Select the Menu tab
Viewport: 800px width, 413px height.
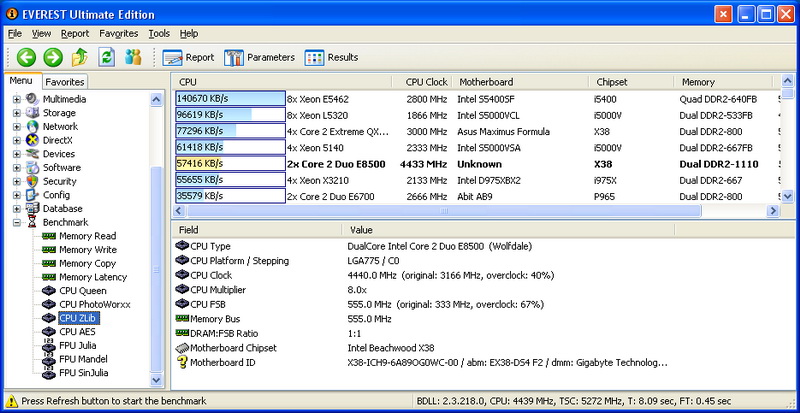[x=21, y=81]
